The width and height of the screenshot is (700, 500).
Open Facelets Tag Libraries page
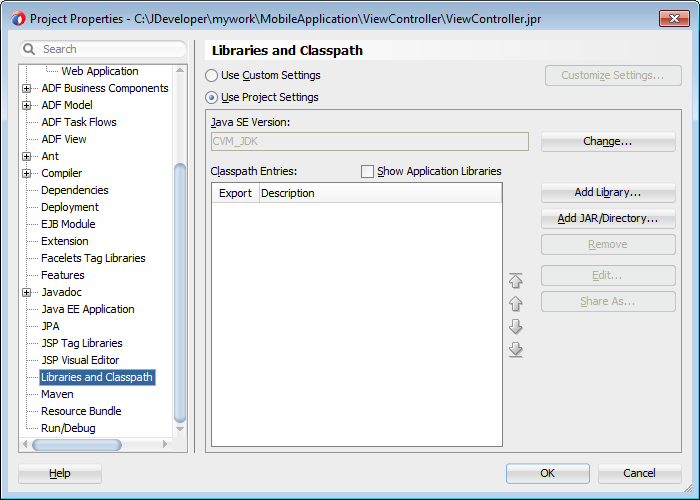(93, 258)
